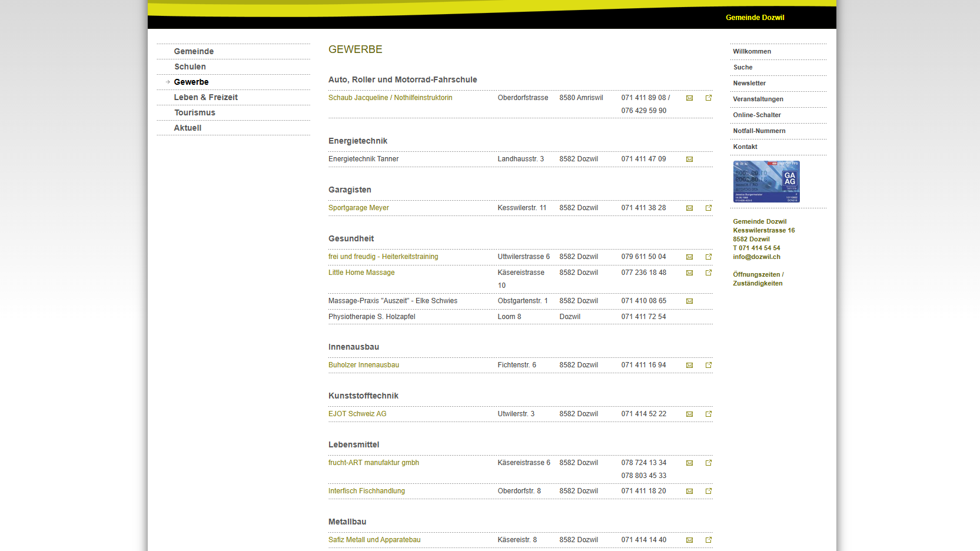Click email icon for Schaub Jacqueline
This screenshot has width=980, height=551.
click(689, 98)
